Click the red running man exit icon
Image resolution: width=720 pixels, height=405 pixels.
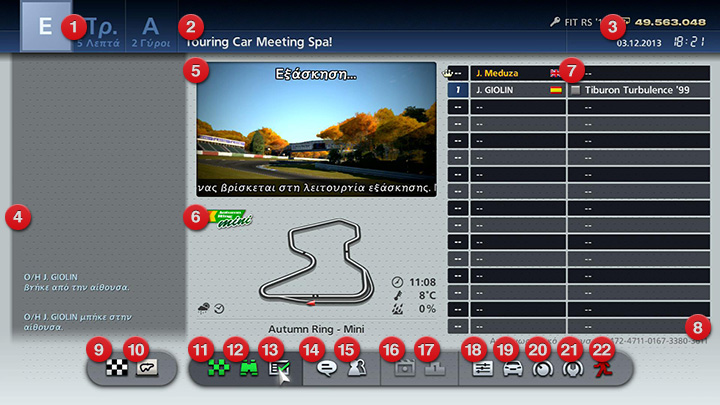[606, 368]
